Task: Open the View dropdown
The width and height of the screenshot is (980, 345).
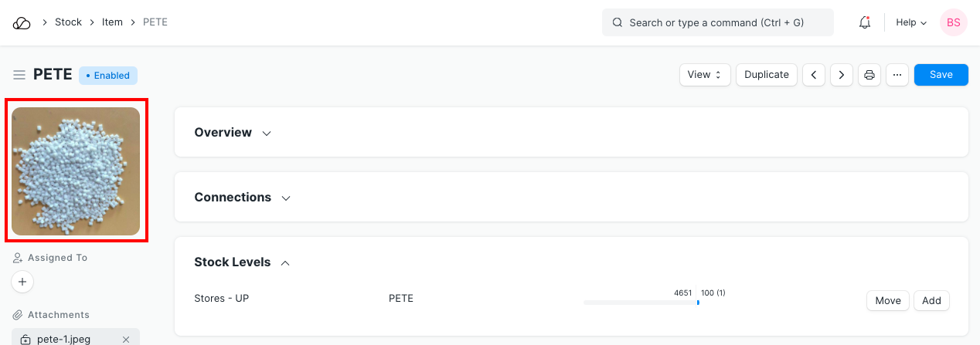Action: click(x=705, y=75)
